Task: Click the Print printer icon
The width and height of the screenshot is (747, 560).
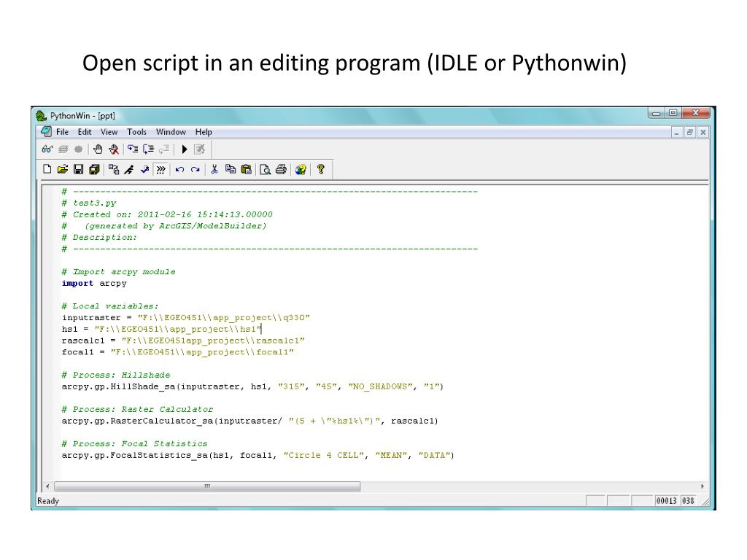Action: pos(281,169)
